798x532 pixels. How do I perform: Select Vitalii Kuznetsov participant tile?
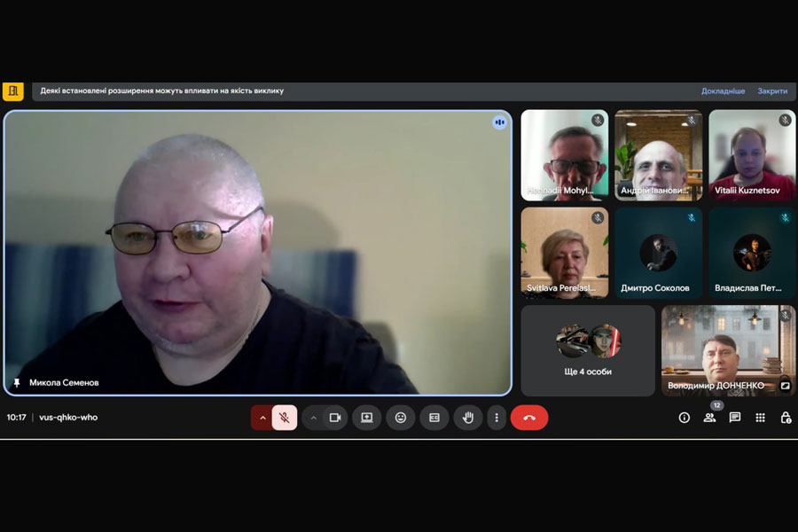pos(752,155)
